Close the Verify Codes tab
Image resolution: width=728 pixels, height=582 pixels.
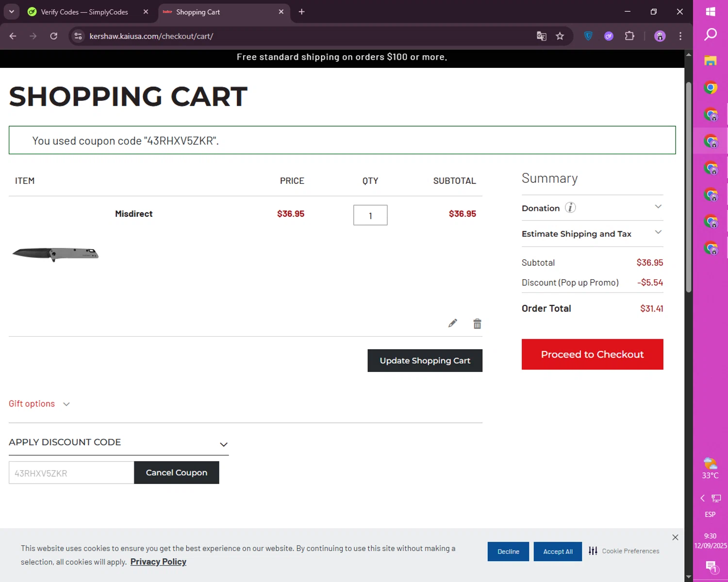[x=146, y=12]
